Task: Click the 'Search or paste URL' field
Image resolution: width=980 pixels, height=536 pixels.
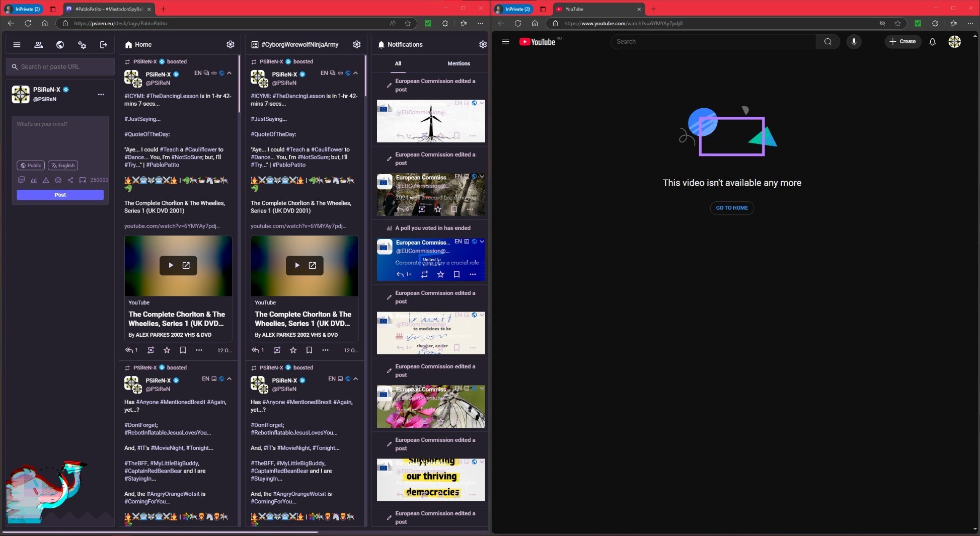Action: point(60,67)
